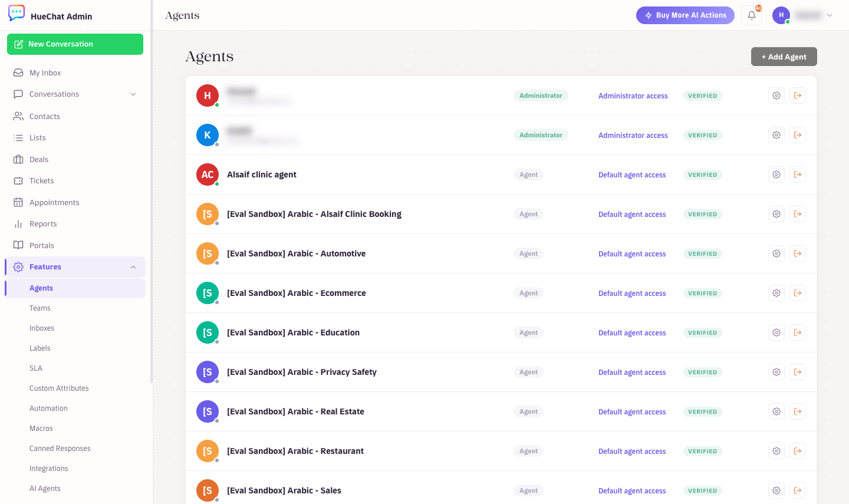Click the AC avatar of Alsaif clinic agent

click(208, 174)
